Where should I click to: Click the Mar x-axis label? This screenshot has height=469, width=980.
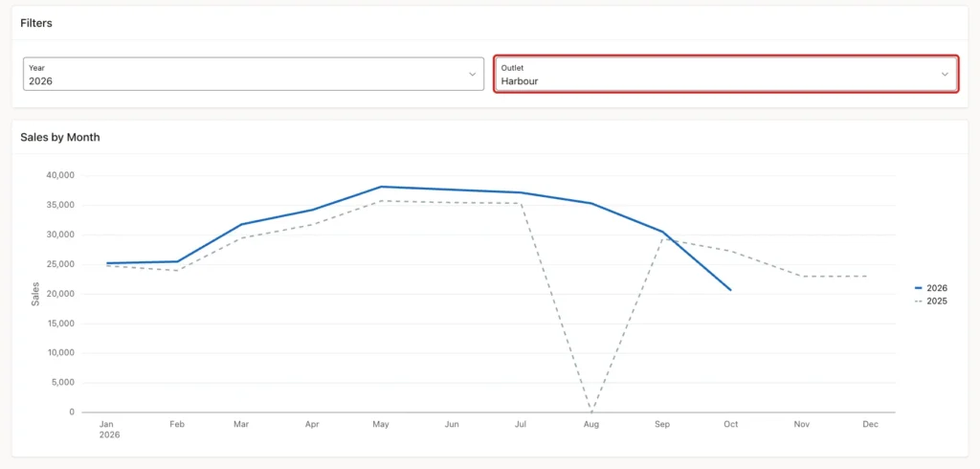coord(241,424)
